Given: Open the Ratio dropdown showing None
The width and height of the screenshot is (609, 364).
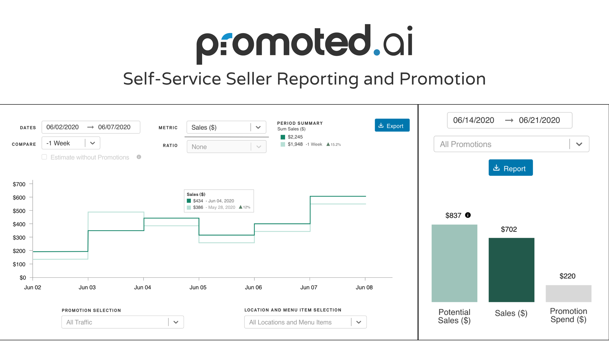Looking at the screenshot, I should [258, 146].
